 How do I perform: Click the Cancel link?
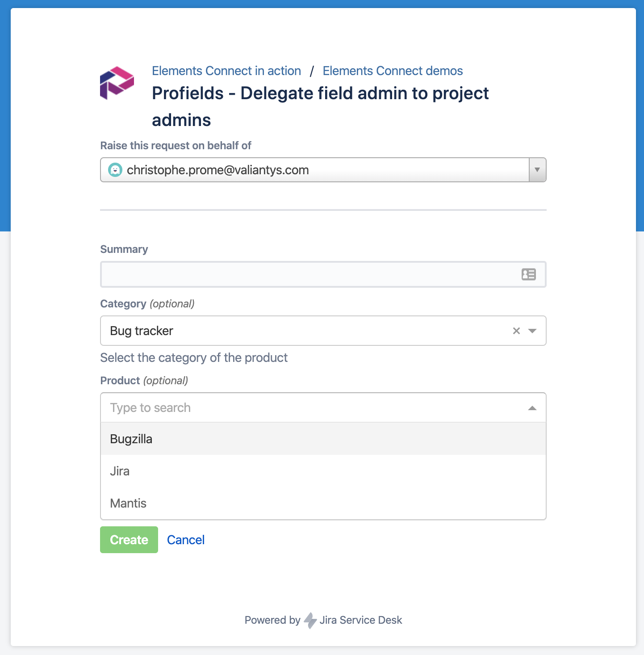[x=186, y=540]
